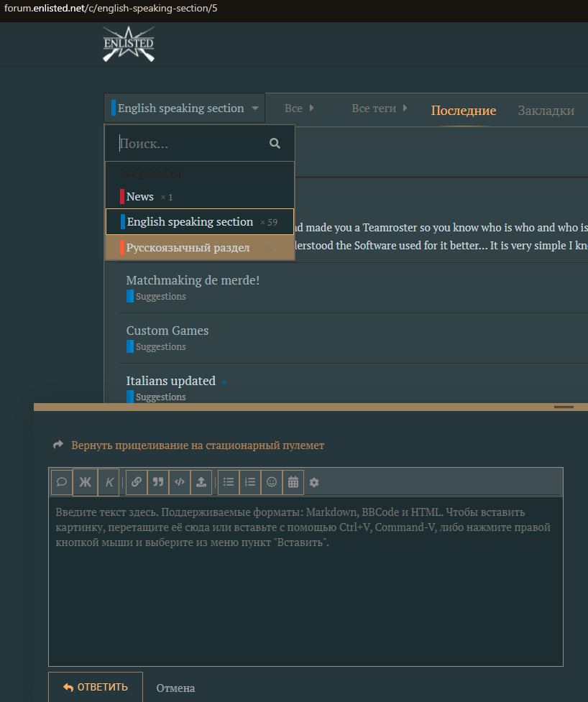Expand the Все теги tag filter
The height and width of the screenshot is (702, 588).
(x=379, y=108)
